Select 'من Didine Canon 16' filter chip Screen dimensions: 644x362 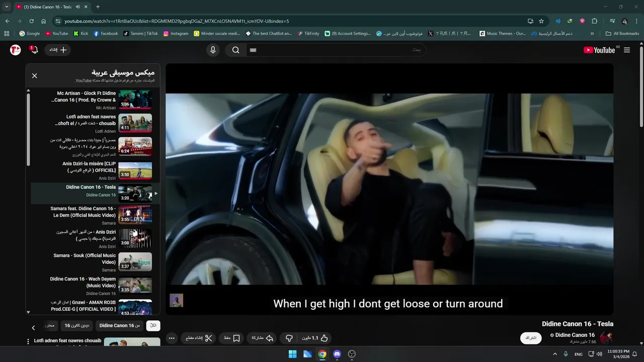[x=119, y=326]
